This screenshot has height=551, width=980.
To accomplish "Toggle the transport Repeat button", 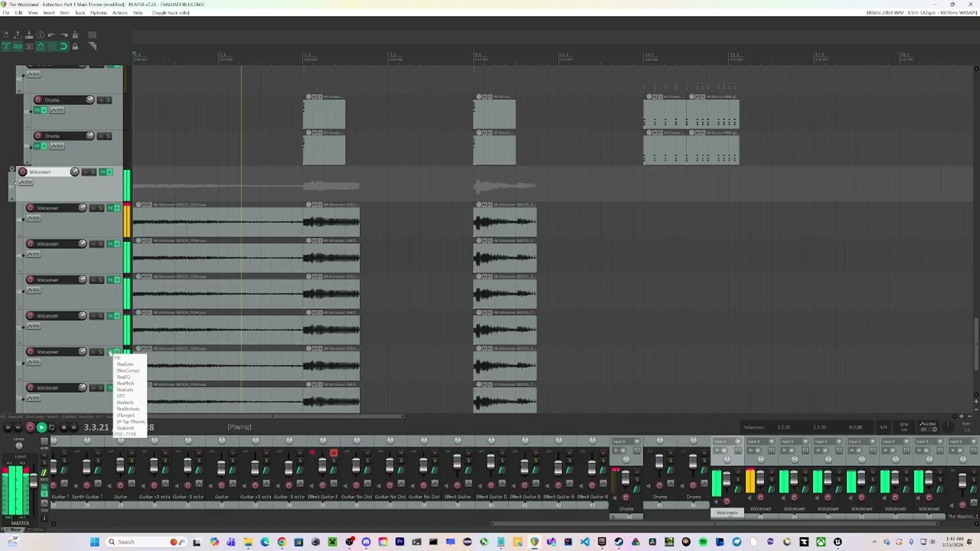I will click(x=52, y=428).
